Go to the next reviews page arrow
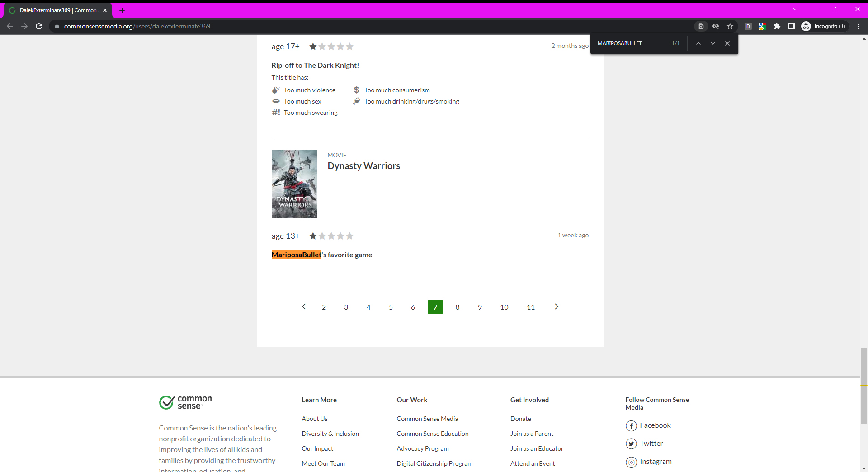This screenshot has height=472, width=868. tap(557, 307)
